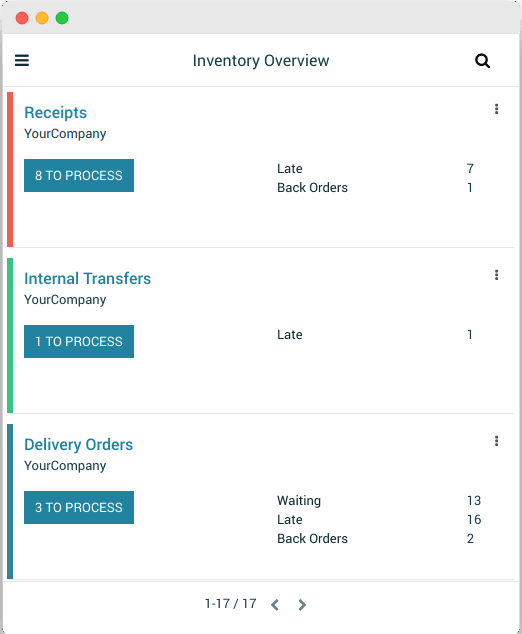Viewport: 522px width, 634px height.
Task: Go to previous page with left chevron
Action: (x=275, y=604)
